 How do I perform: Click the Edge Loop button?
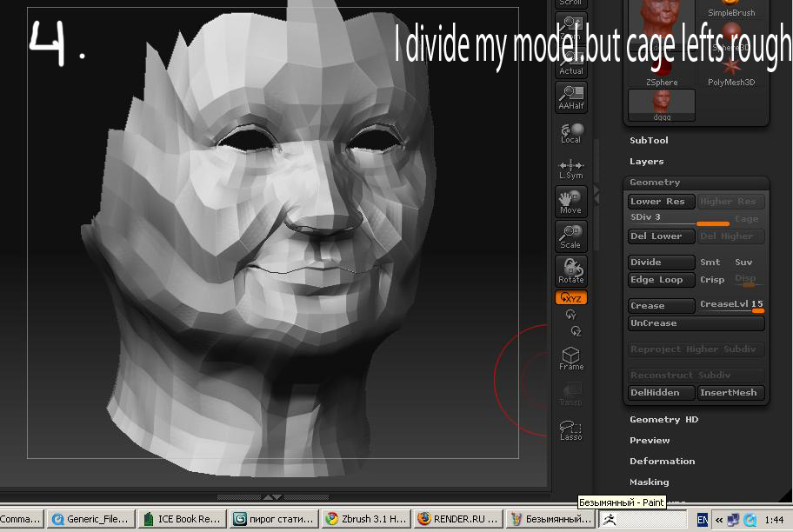pos(662,280)
